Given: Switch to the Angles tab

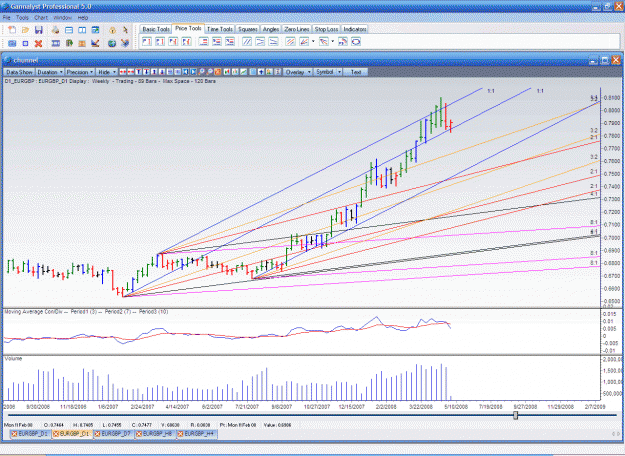Looking at the screenshot, I should pyautogui.click(x=271, y=29).
